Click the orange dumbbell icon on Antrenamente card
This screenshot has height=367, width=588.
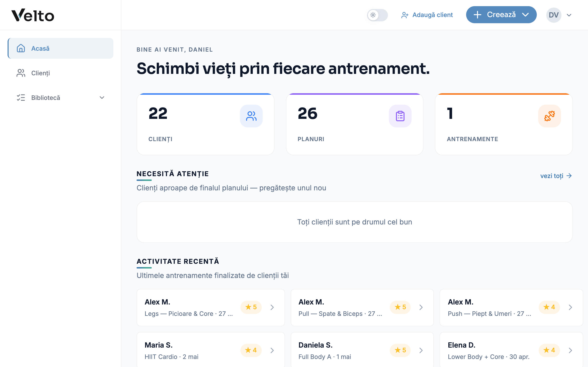pos(549,116)
